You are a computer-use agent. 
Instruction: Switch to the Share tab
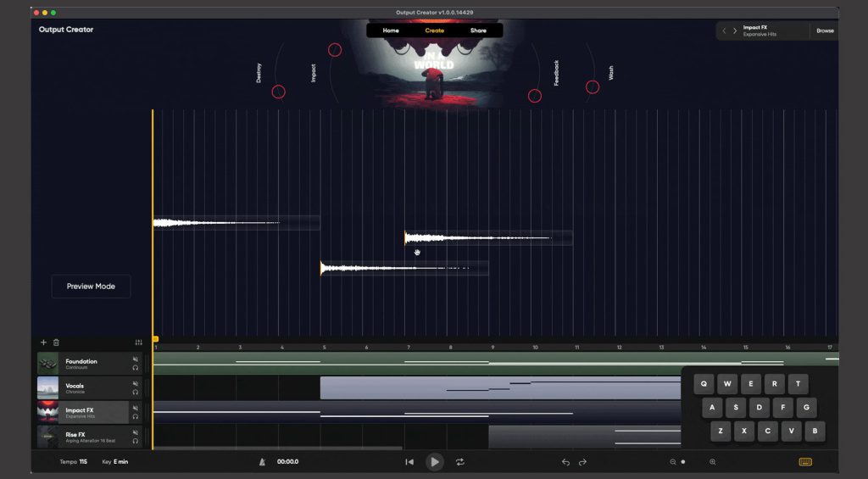(478, 31)
